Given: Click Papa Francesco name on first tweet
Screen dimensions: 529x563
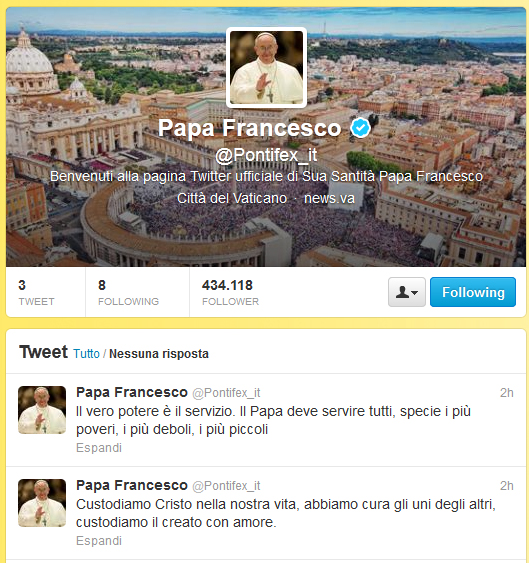Looking at the screenshot, I should point(132,392).
